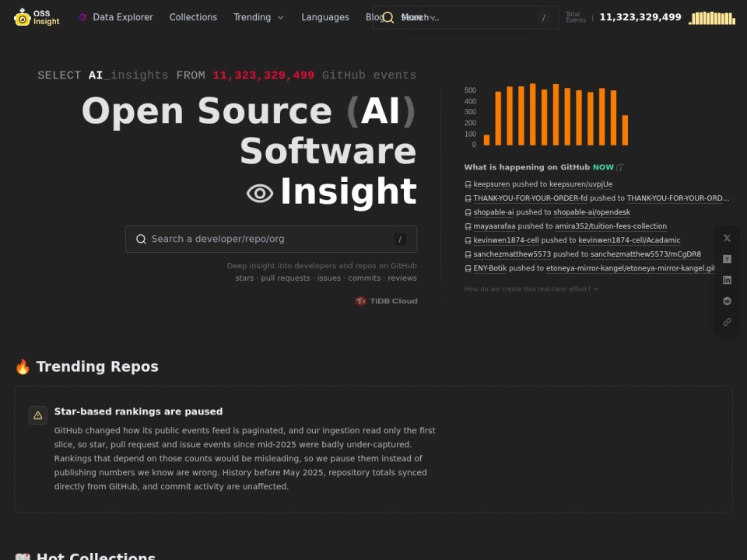This screenshot has width=747, height=560.
Task: Open the mayaarafaa user link
Action: coord(494,226)
